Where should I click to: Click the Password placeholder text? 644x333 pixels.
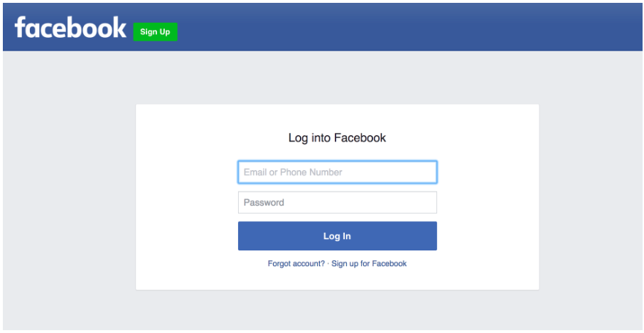tap(264, 203)
